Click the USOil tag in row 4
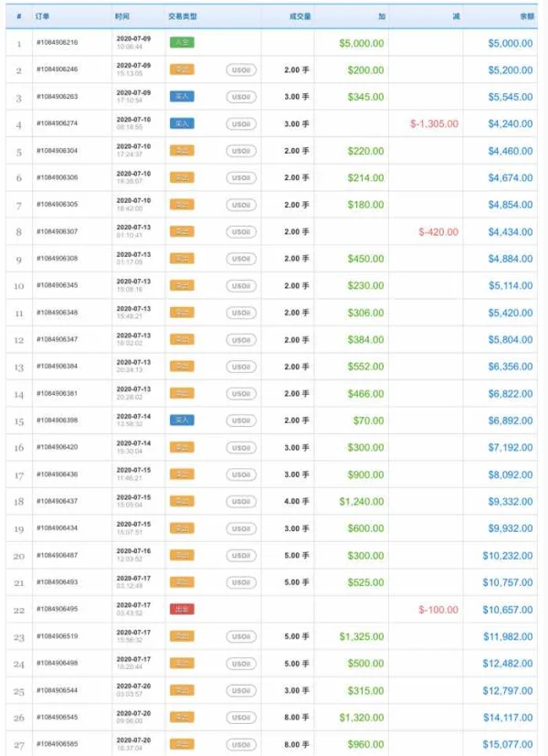Screen dimensions: 548x756 point(240,123)
